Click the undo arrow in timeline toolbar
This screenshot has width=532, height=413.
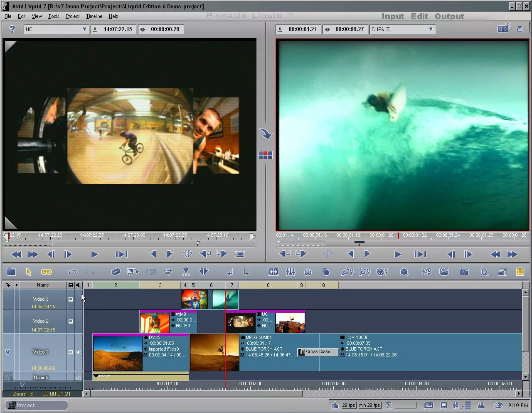(72, 272)
